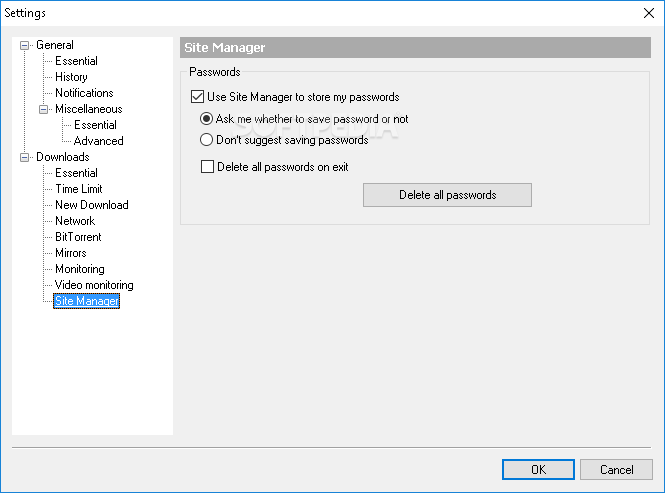The height and width of the screenshot is (493, 665).
Task: Collapse the Downloads tree node
Action: pos(25,157)
